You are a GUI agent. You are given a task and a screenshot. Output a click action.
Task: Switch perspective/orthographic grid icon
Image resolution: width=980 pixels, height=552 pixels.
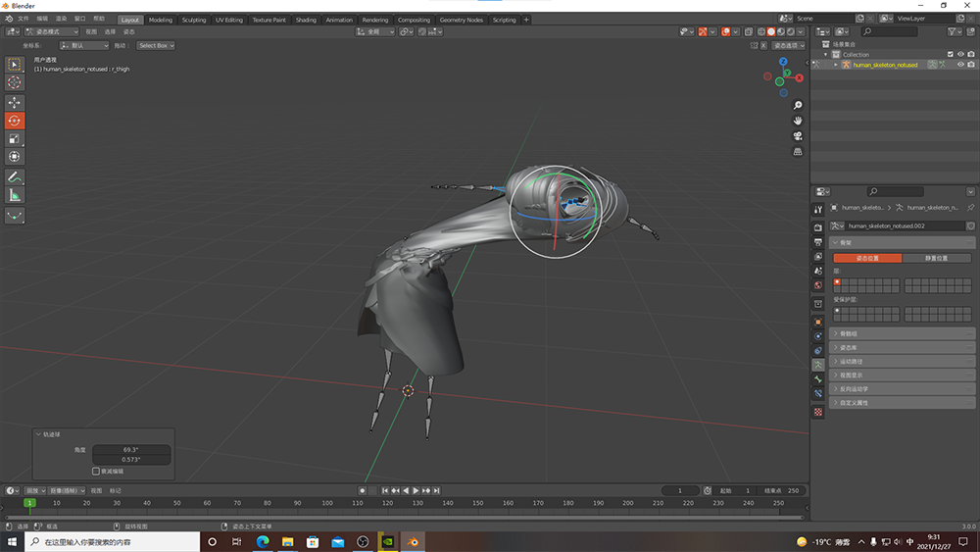[798, 152]
